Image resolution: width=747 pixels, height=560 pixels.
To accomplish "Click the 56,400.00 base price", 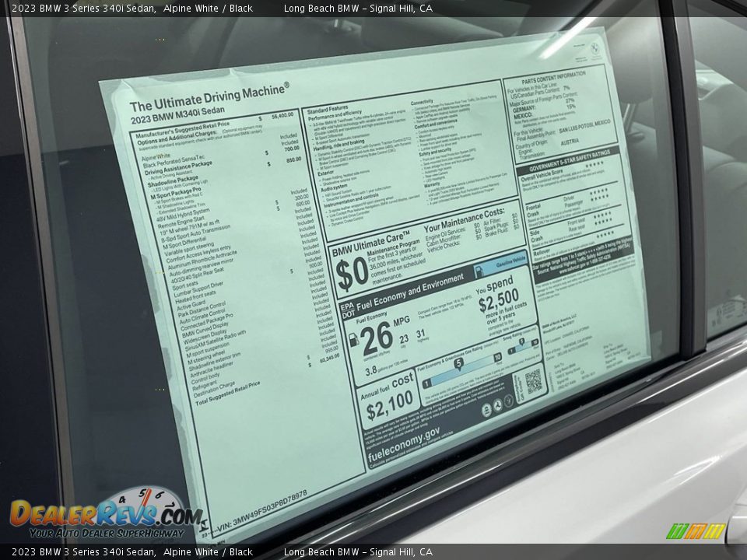I will point(282,115).
